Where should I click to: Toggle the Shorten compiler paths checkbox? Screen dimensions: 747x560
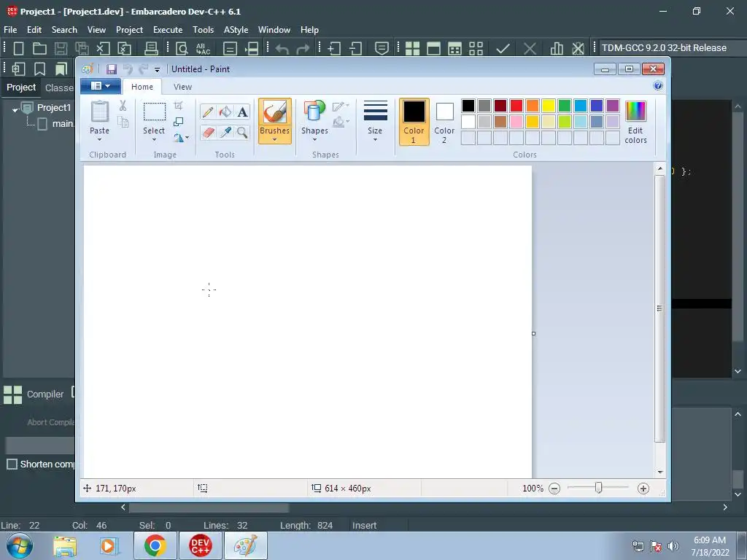(12, 464)
